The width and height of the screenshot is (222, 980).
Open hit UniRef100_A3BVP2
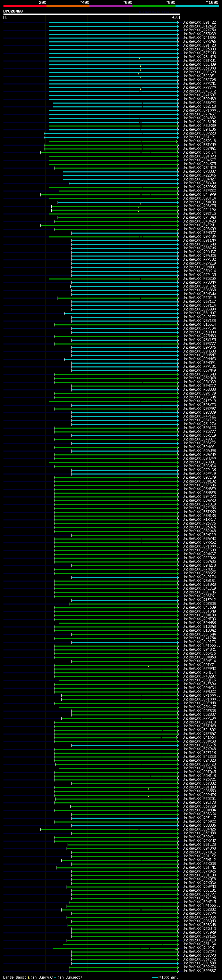pyautogui.click(x=199, y=103)
